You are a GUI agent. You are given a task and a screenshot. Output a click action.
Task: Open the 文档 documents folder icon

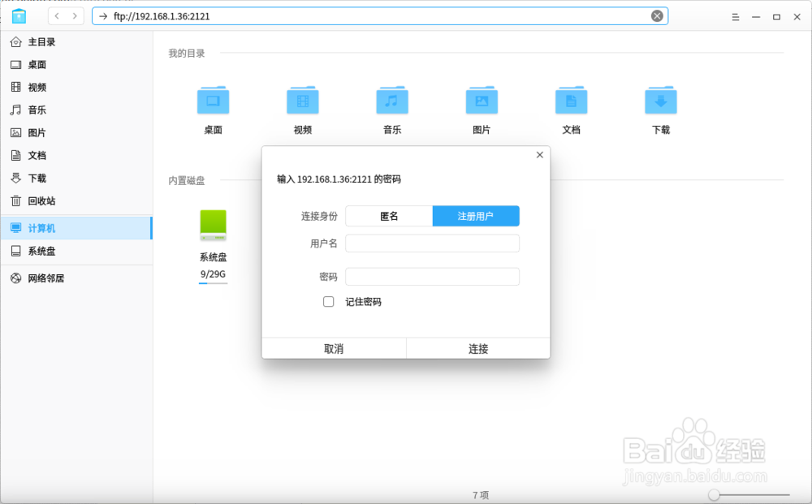tap(571, 100)
